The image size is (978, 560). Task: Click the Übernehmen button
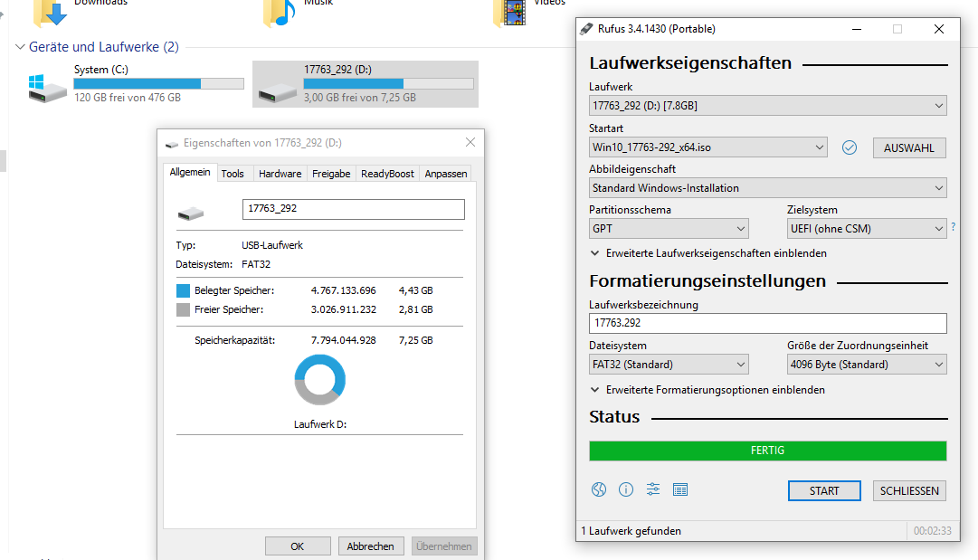pos(444,546)
